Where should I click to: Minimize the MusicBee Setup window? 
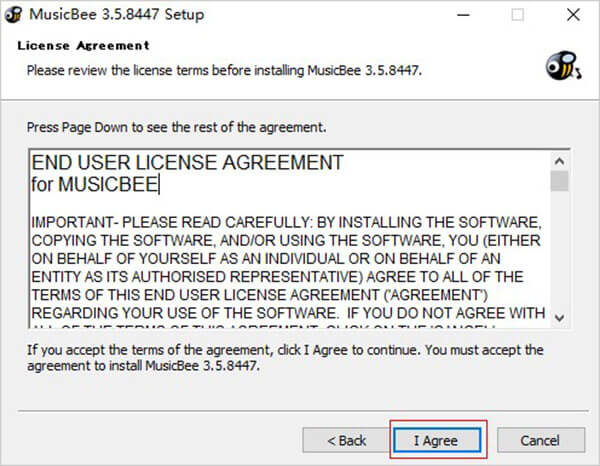pyautogui.click(x=463, y=15)
